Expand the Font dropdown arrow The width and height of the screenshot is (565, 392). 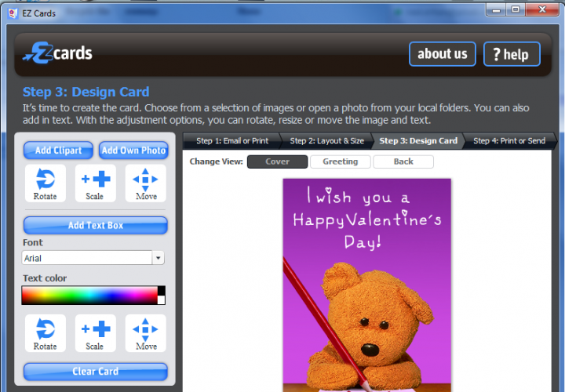[x=159, y=258]
